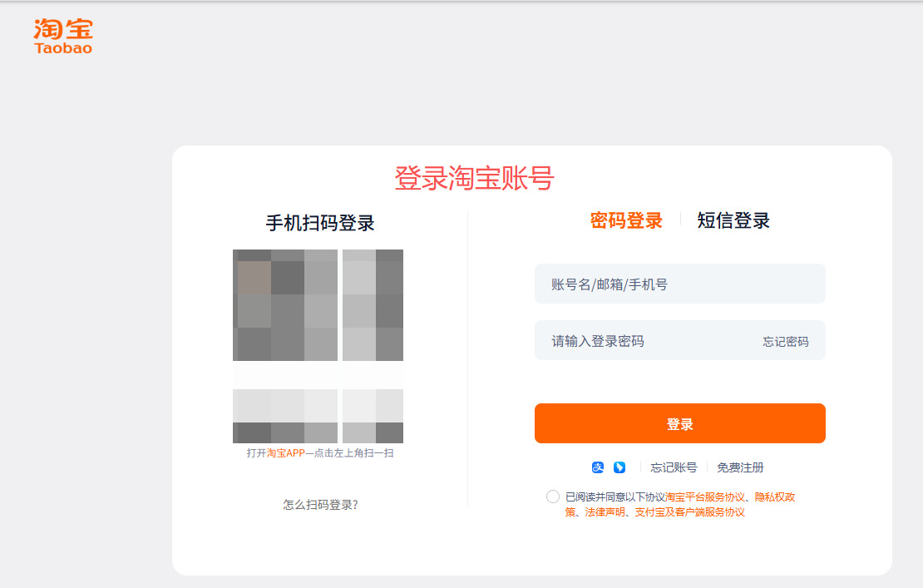Click the QR code image
This screenshot has width=923, height=588.
click(x=318, y=346)
